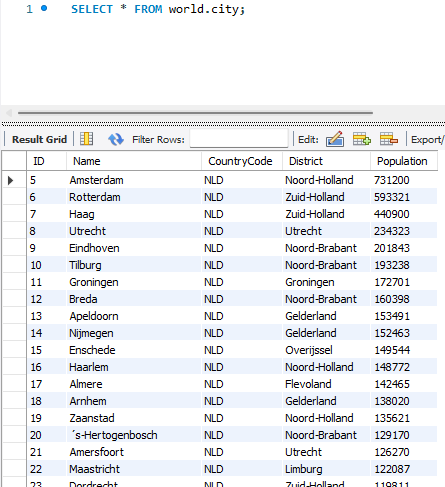Click the row header beside Rotterdam
Viewport: 445px width, 487px height.
point(14,197)
